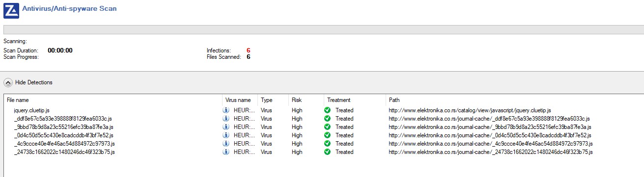Click path ending in catalog/view/javascript/jquery.cluetip.js

[x=470, y=110]
